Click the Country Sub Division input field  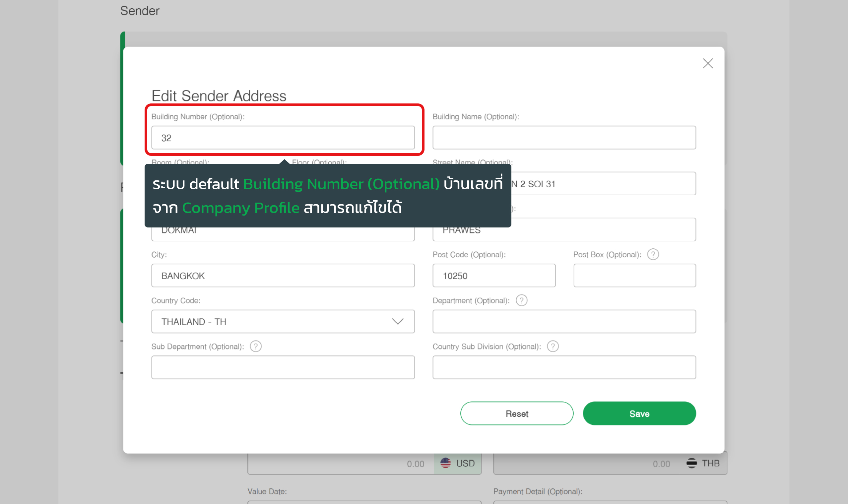[x=564, y=367]
